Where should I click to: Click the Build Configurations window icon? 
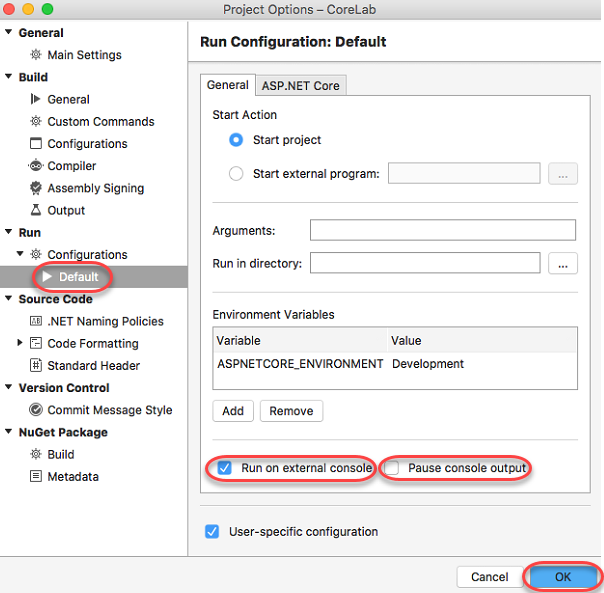tap(36, 143)
